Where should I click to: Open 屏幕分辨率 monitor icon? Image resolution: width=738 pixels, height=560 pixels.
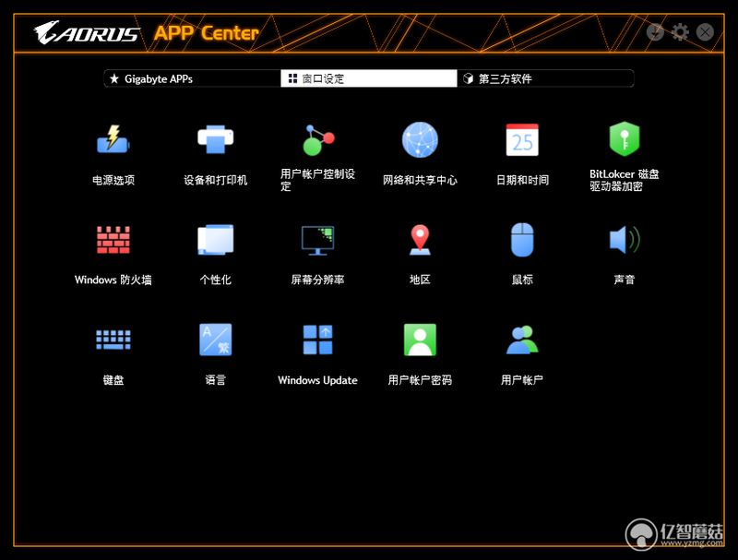click(318, 240)
